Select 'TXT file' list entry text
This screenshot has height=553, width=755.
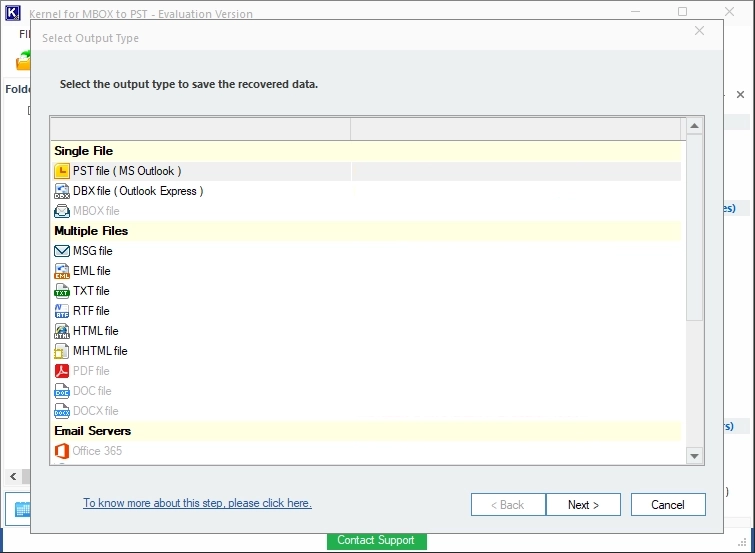click(91, 291)
